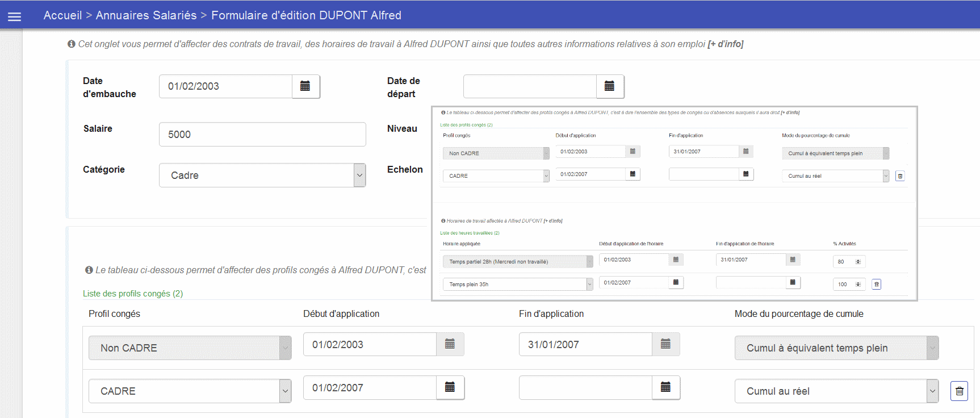Click the 'Profil congés' column header

pyautogui.click(x=114, y=313)
